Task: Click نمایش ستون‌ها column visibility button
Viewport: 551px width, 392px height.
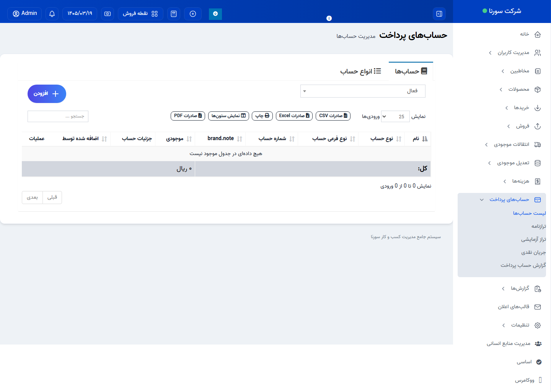Action: 228,116
